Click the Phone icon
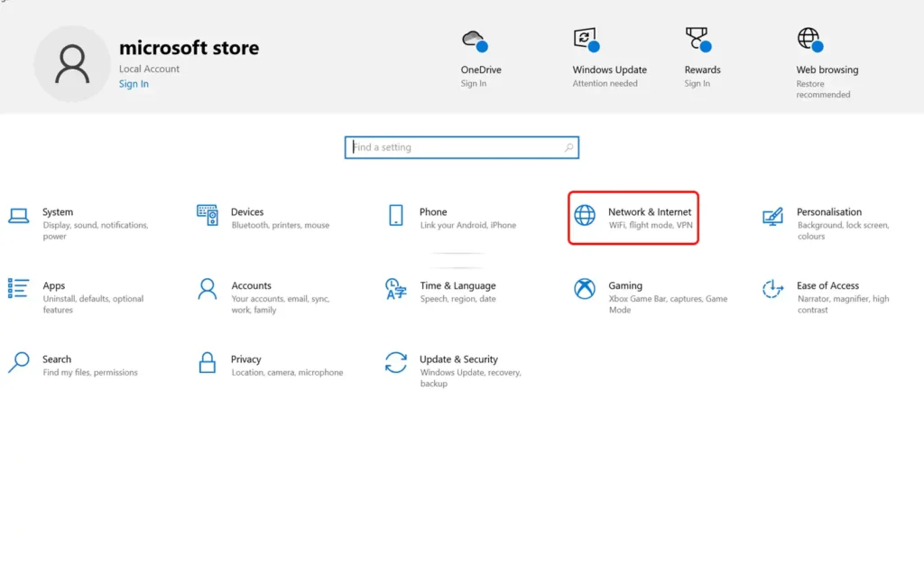 tap(396, 215)
